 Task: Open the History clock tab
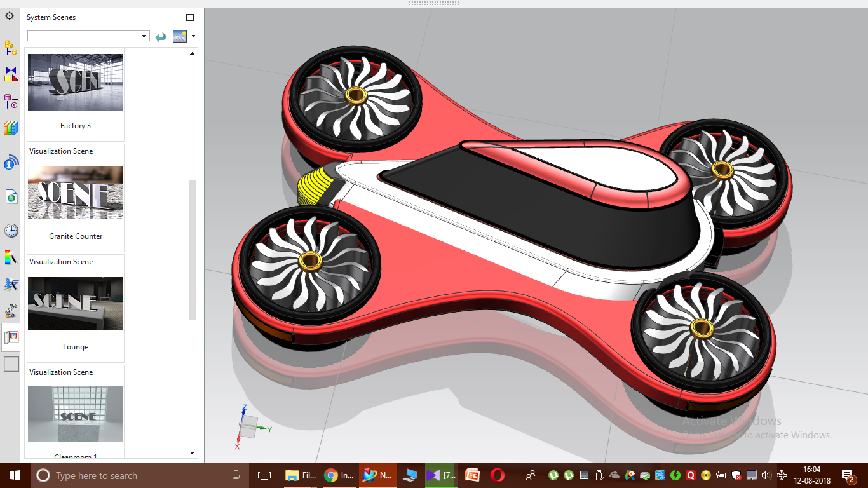11,231
